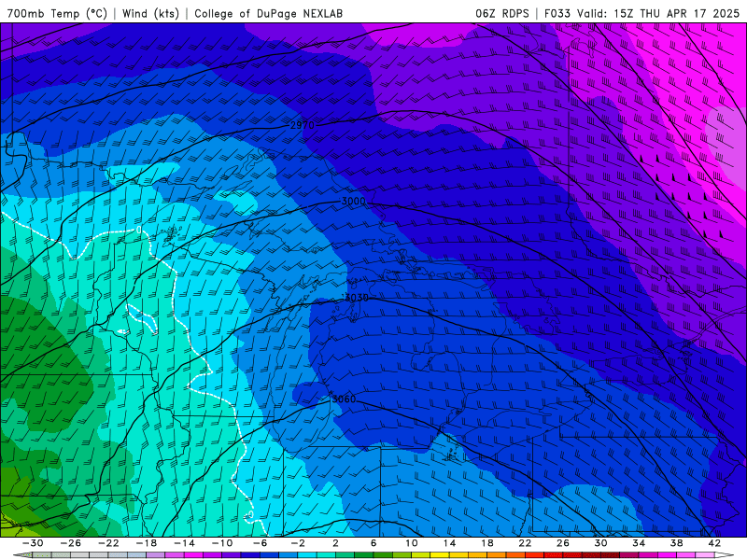Click the -22 color scale label
The image size is (747, 560).
108,543
